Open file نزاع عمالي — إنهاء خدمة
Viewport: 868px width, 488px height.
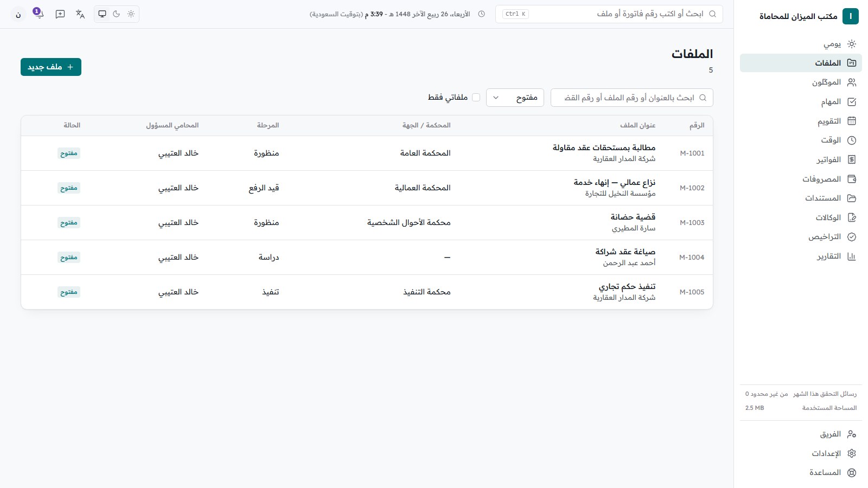(x=615, y=182)
